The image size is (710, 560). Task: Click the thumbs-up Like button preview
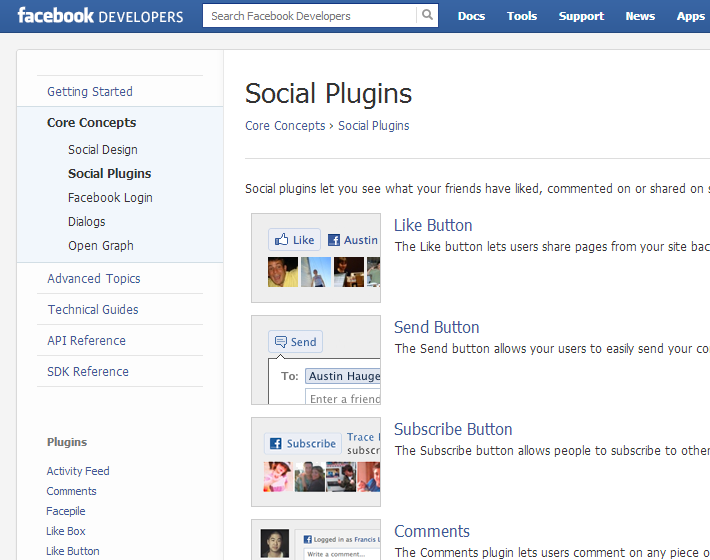click(x=294, y=239)
